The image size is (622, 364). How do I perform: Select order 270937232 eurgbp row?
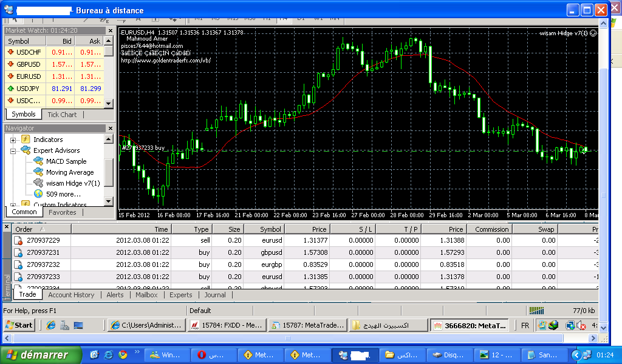306,265
